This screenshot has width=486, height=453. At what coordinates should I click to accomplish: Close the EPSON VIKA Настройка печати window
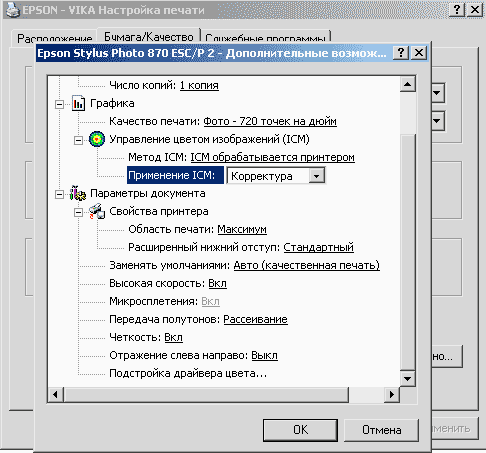475,9
